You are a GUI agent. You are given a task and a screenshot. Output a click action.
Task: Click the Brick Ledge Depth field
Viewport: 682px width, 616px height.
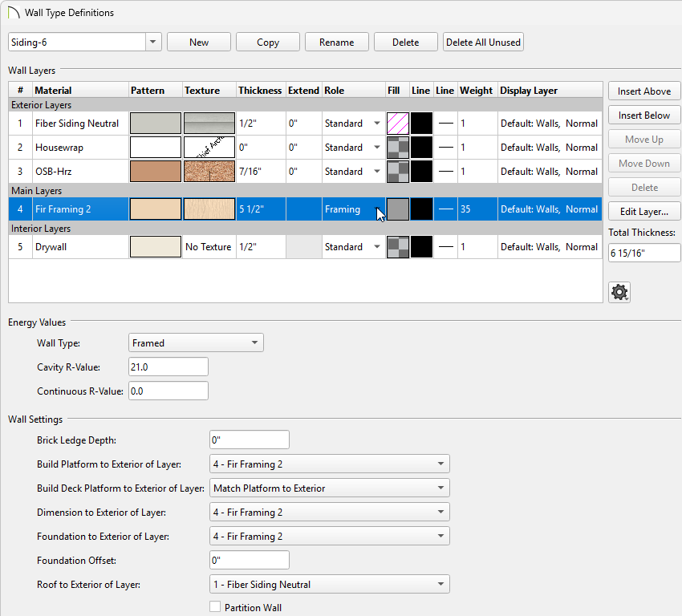tap(250, 440)
